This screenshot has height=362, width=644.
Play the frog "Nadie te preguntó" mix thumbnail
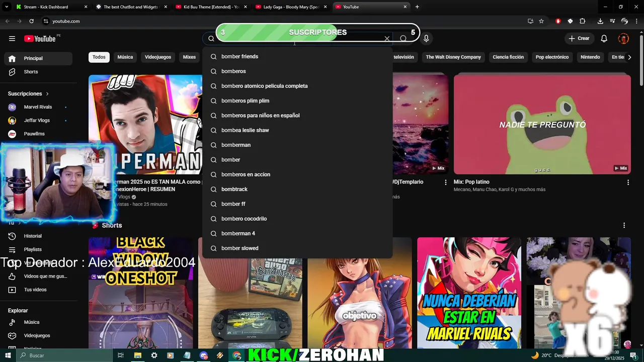(542, 124)
